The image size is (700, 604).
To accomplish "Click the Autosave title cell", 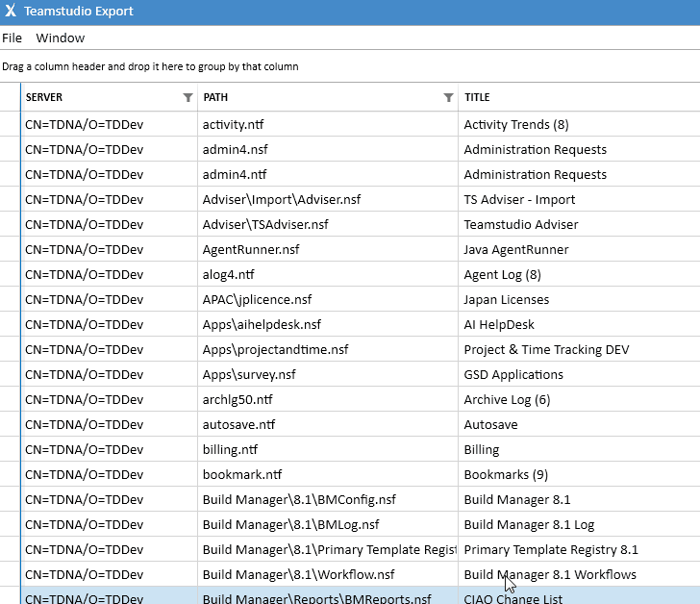I will 579,424.
